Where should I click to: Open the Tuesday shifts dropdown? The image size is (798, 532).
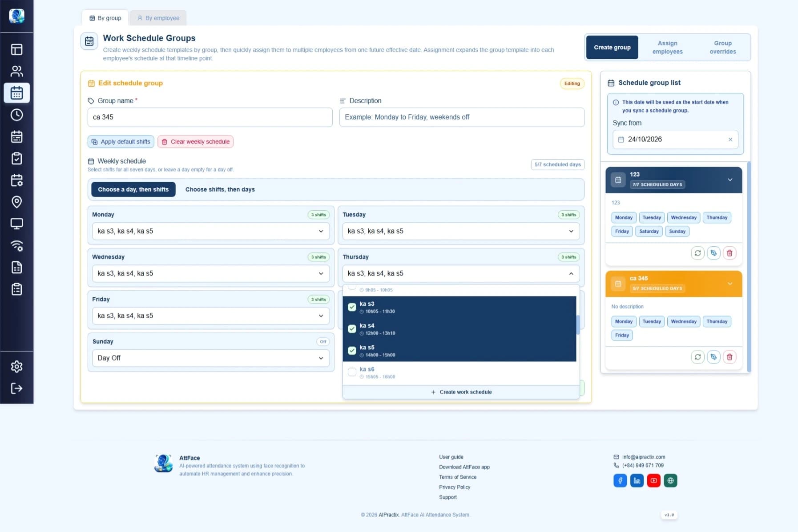[461, 231]
